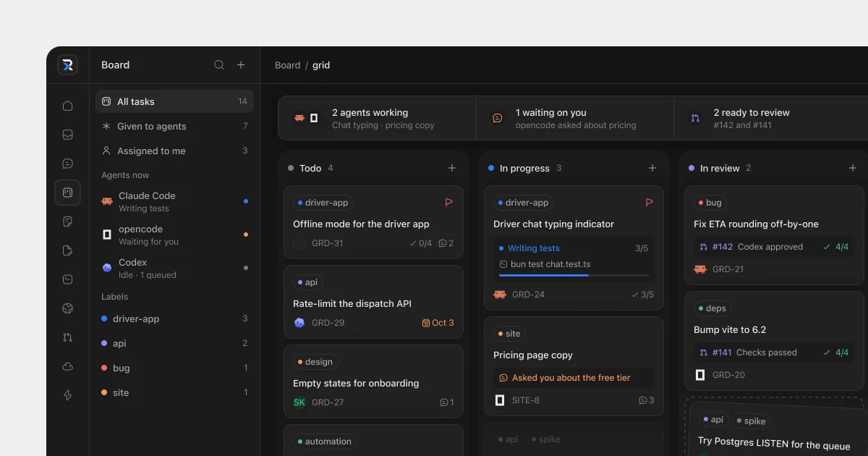Open the terminal icon in the left rail

click(x=67, y=279)
